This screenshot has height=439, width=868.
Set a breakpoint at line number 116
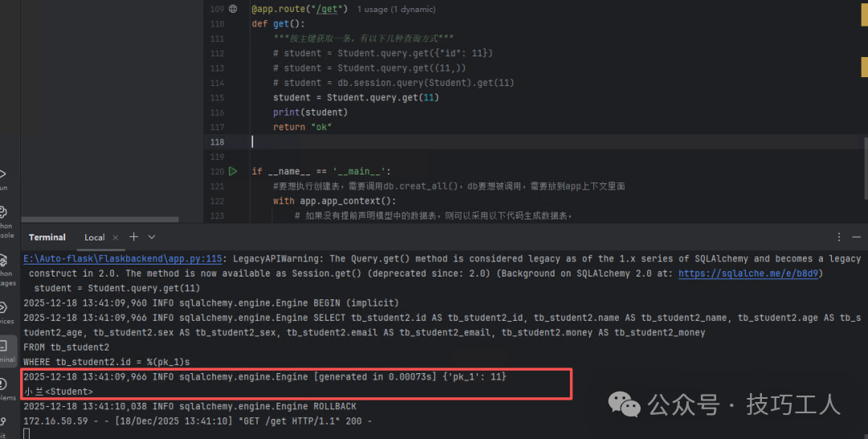[217, 113]
